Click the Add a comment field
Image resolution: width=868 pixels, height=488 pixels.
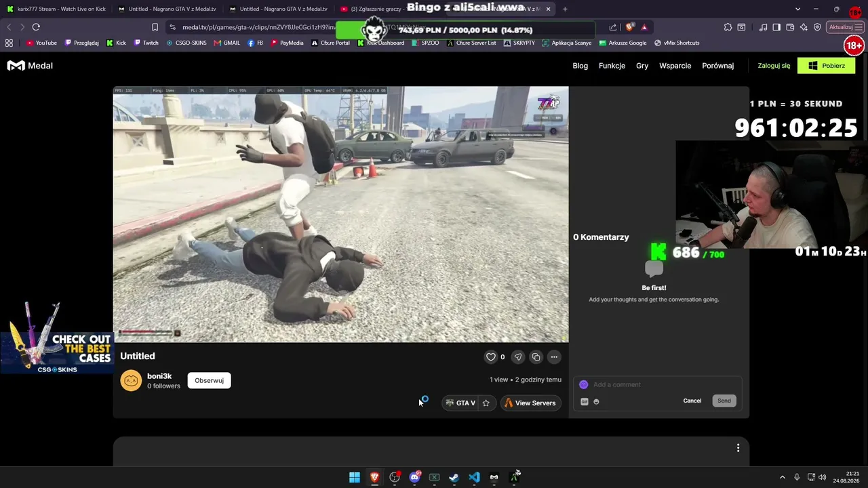(658, 385)
